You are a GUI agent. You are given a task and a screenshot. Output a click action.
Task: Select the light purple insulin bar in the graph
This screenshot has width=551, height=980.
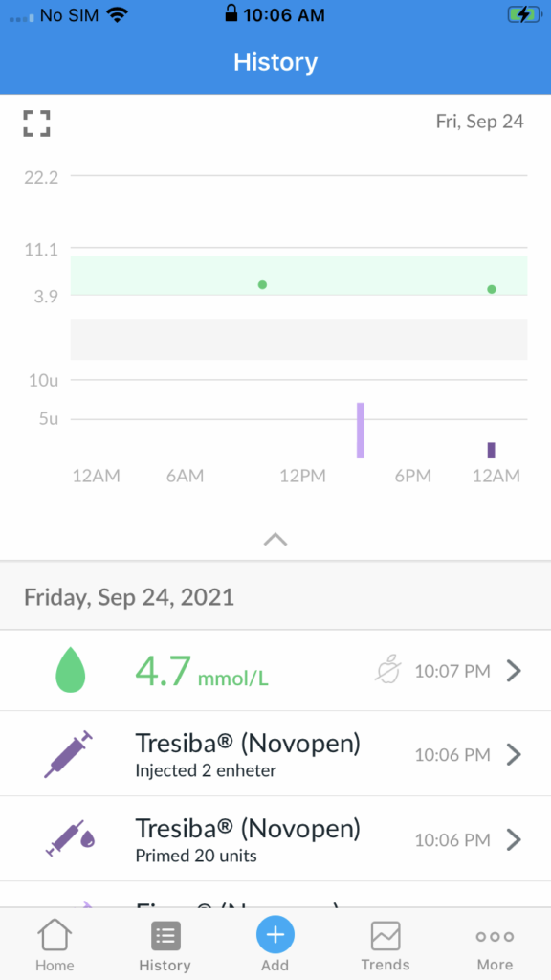[x=361, y=431]
